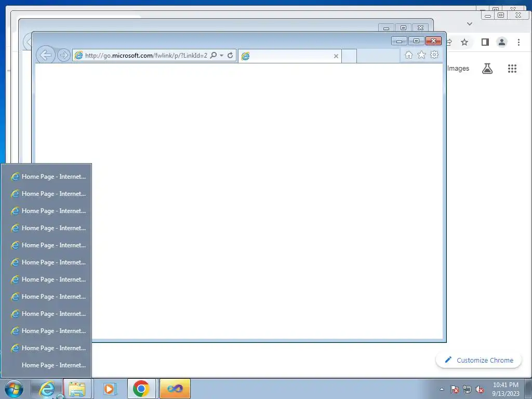This screenshot has width=532, height=399.
Task: Open File Explorer from the taskbar
Action: pyautogui.click(x=77, y=389)
